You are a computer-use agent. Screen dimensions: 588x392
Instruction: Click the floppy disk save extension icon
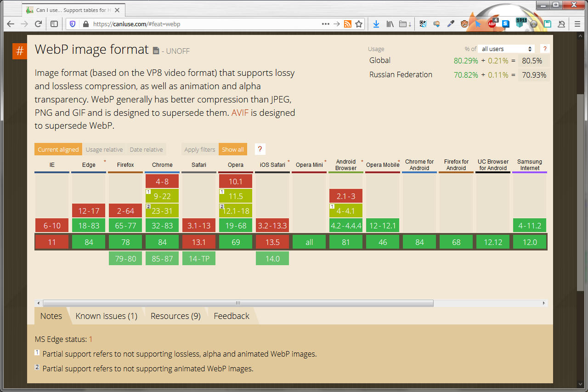547,24
